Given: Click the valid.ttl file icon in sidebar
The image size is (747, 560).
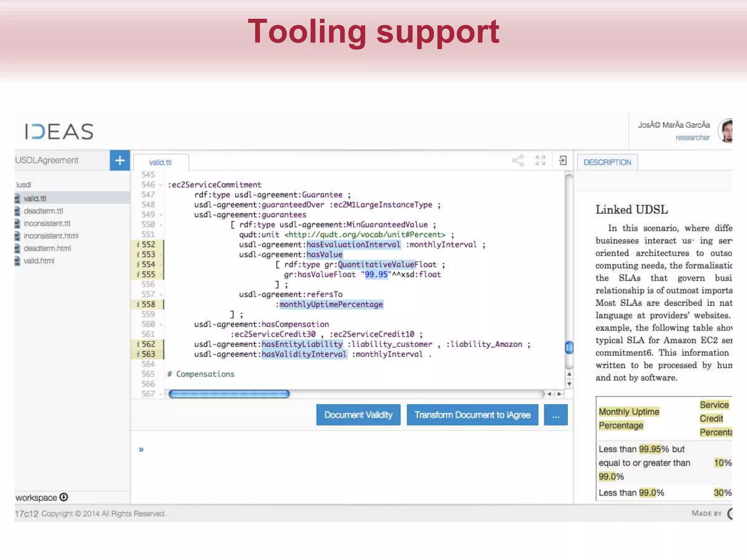Looking at the screenshot, I should pos(17,198).
